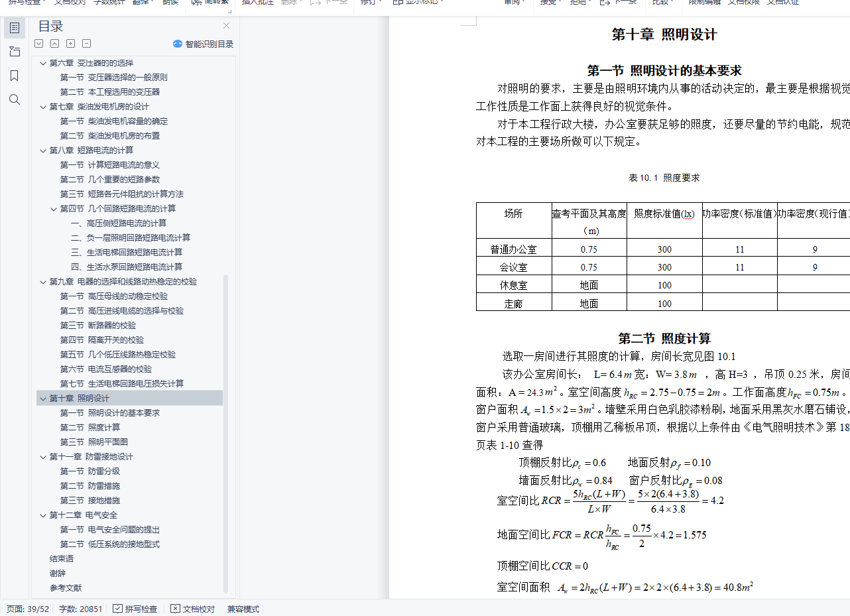Click the plus icon to raise heading level
This screenshot has width=850, height=616.
pyautogui.click(x=70, y=44)
